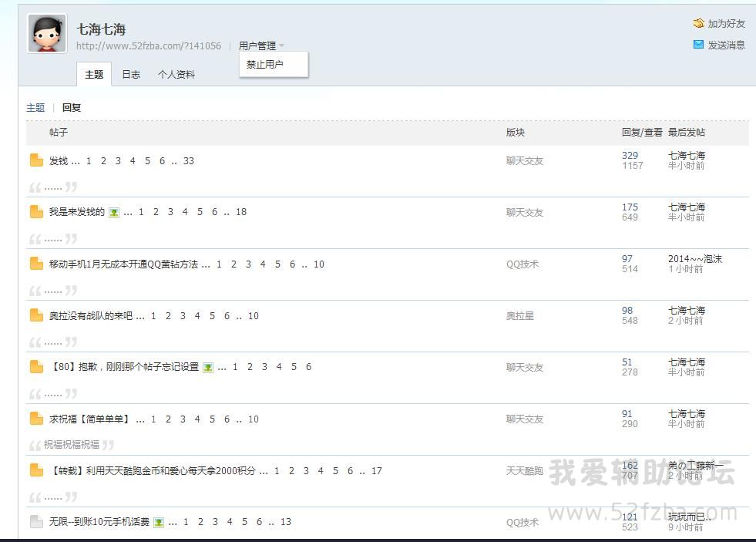The image size is (756, 542).
Task: Click the 最后发帖 column header
Action: tap(687, 132)
